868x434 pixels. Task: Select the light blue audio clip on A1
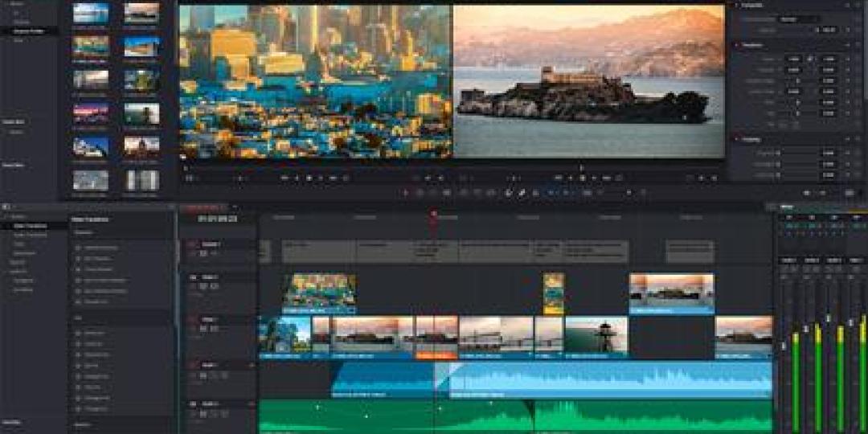611,379
